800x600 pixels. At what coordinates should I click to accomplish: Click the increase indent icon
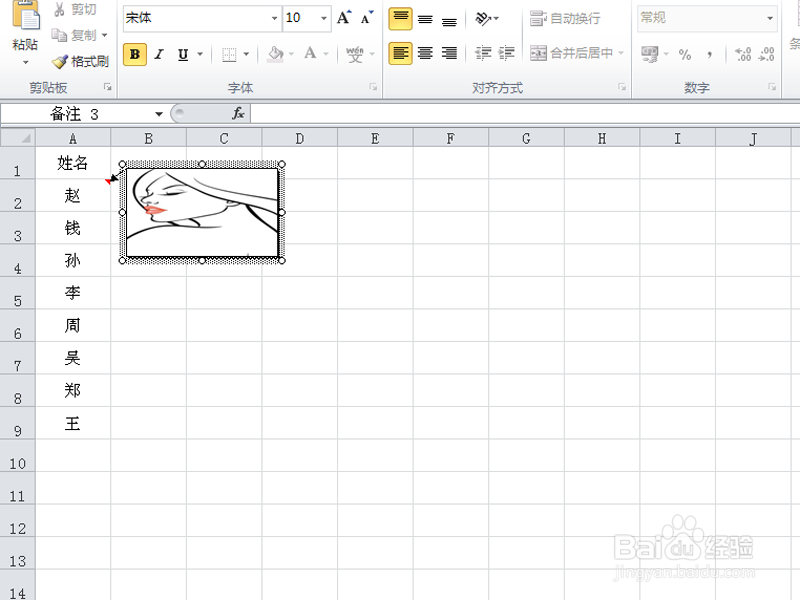click(506, 53)
